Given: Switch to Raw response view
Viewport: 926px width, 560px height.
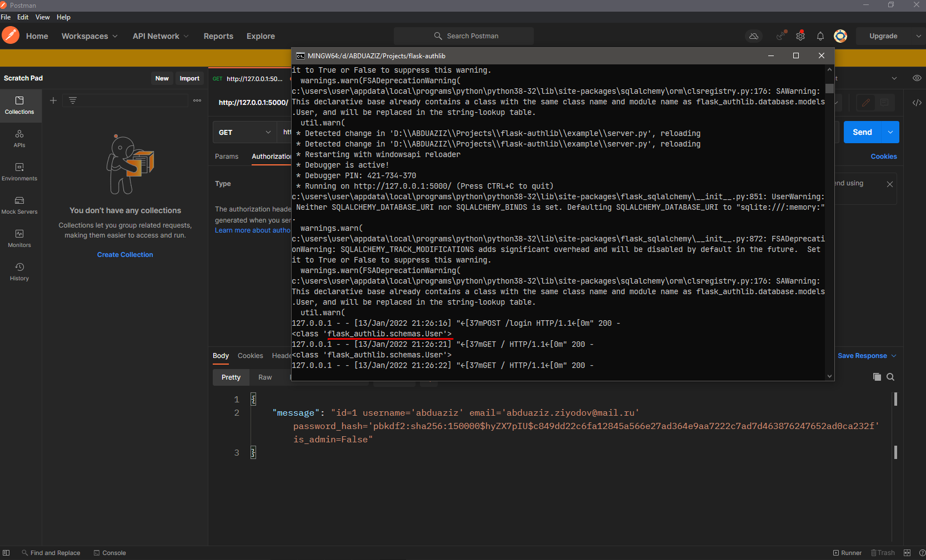Looking at the screenshot, I should click(x=265, y=377).
